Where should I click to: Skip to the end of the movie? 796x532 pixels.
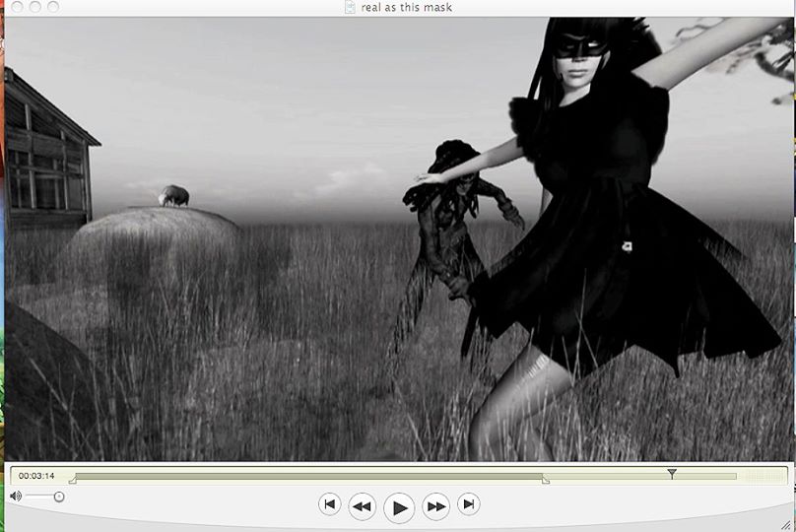click(x=469, y=504)
